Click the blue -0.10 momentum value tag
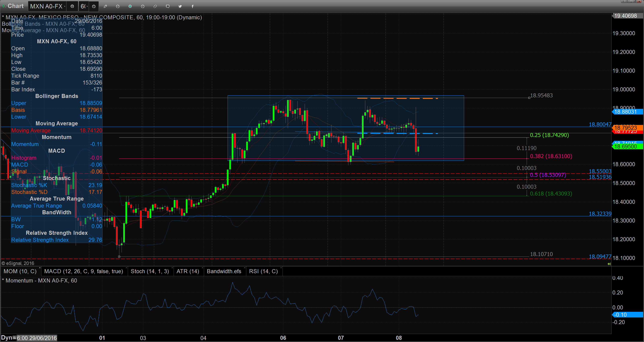The width and height of the screenshot is (644, 342). click(627, 315)
